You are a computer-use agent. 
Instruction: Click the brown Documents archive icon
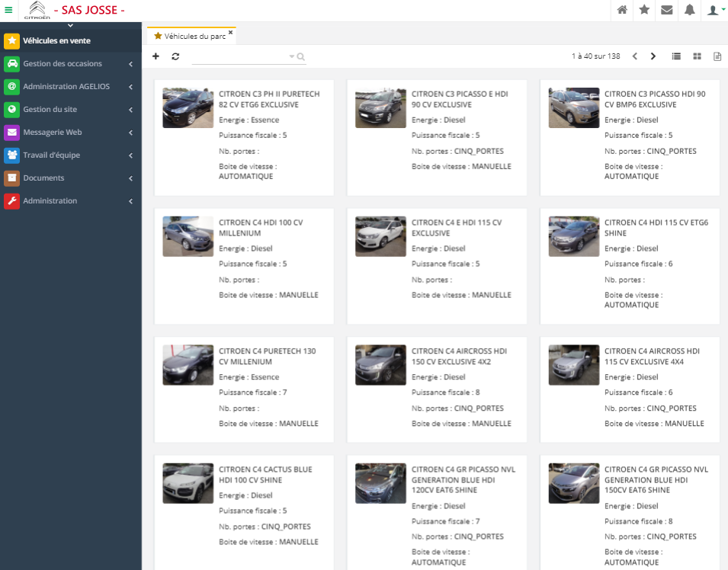[12, 178]
